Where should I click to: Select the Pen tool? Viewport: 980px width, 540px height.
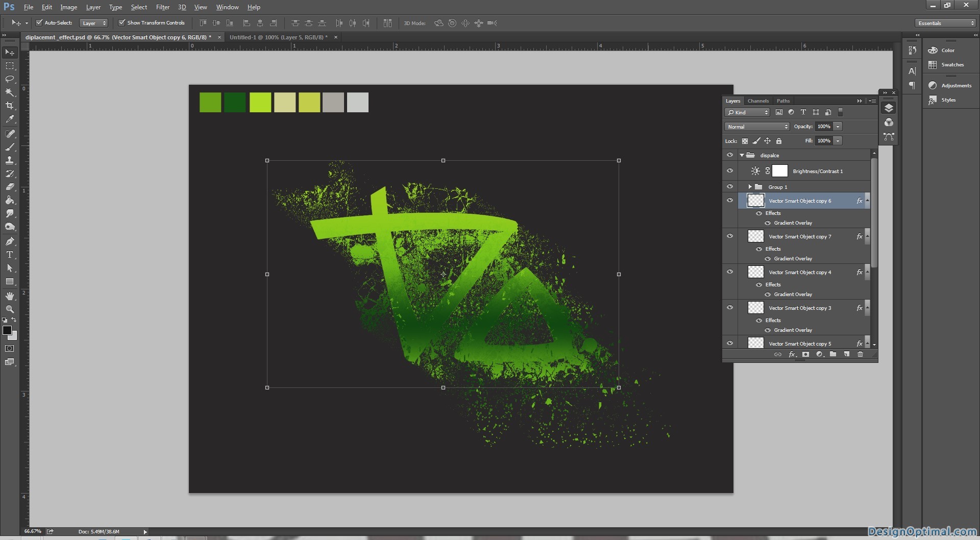(x=10, y=241)
